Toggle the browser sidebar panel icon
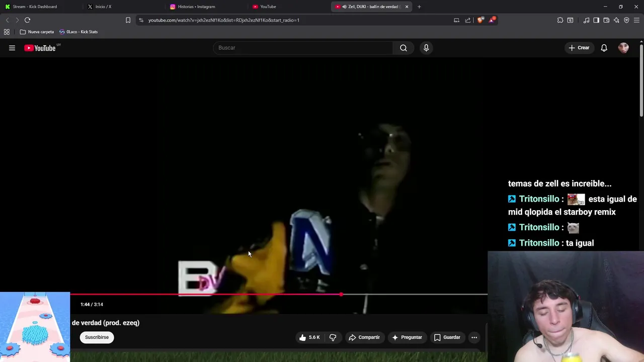644x362 pixels. tap(596, 20)
